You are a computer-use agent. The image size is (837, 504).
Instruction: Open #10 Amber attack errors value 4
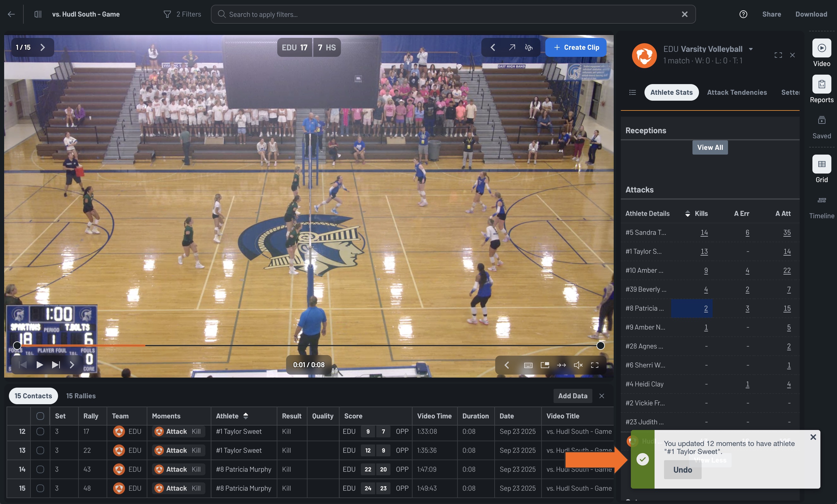click(x=747, y=270)
